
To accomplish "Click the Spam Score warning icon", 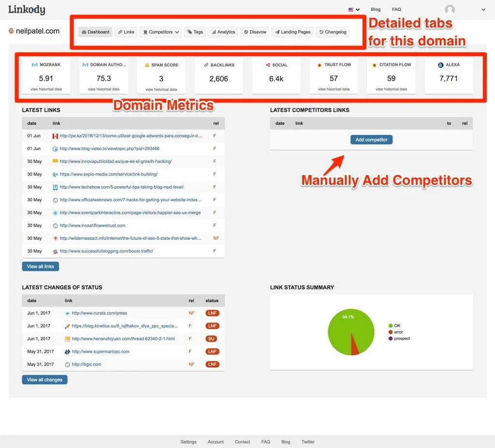I will click(147, 65).
